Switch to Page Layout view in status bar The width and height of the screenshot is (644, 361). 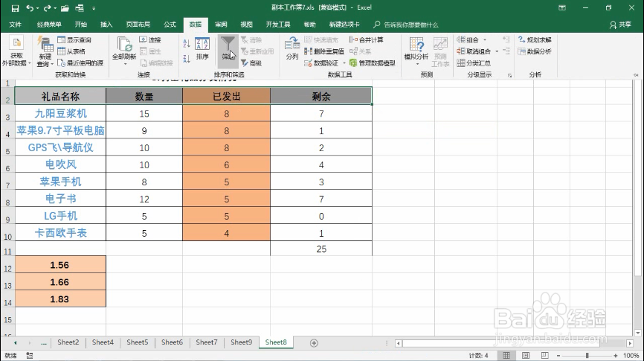coord(526,355)
